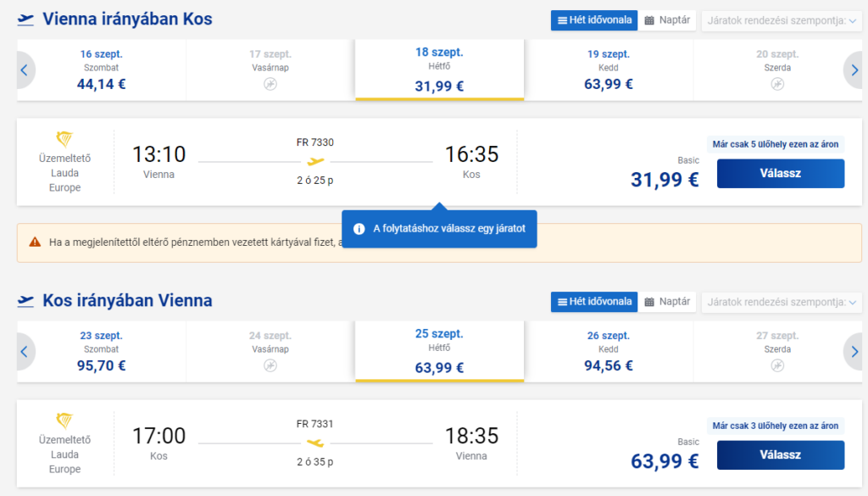The width and height of the screenshot is (868, 496).
Task: Click the Lauda logo on flight FR 7330
Action: pos(64,140)
